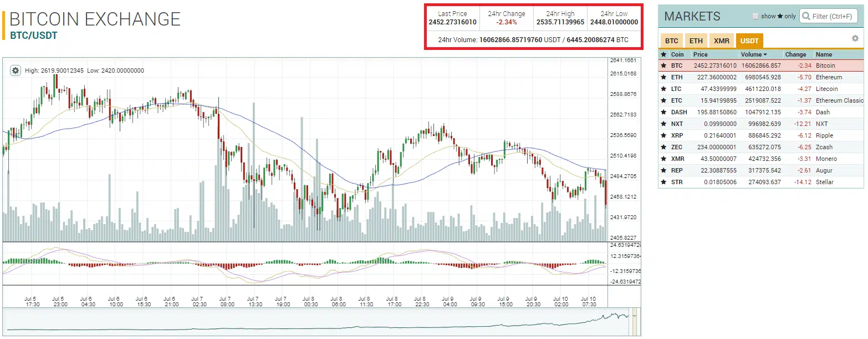Select Monero in the markets list
Screen dimensions: 868x339
pyautogui.click(x=826, y=159)
